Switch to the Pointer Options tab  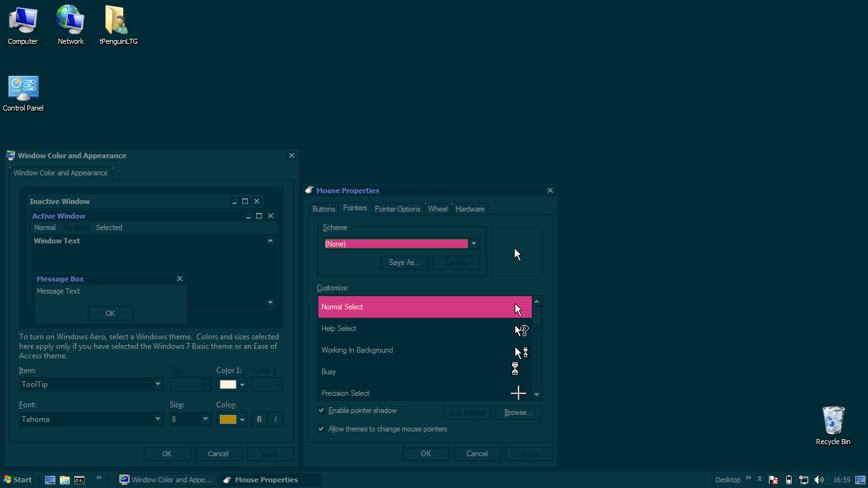click(x=397, y=209)
